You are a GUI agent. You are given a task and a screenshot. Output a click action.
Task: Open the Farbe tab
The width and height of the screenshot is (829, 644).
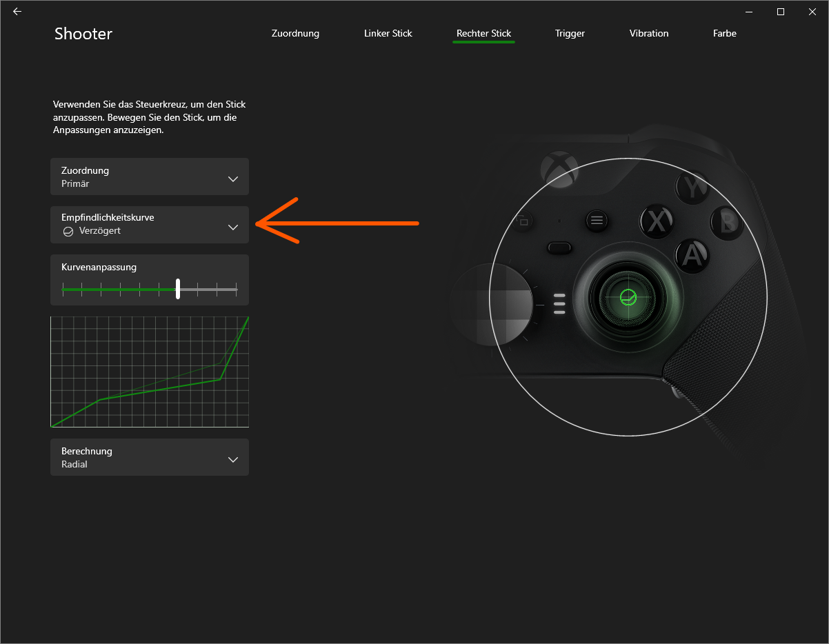(725, 33)
